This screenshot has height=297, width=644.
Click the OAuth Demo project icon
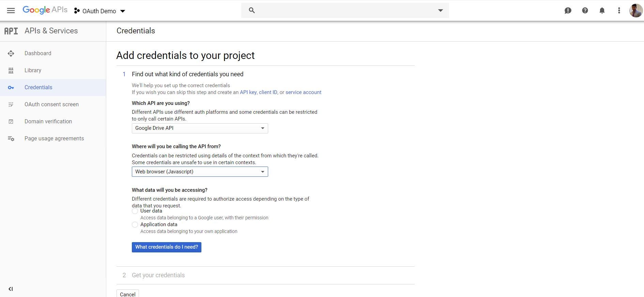click(77, 11)
